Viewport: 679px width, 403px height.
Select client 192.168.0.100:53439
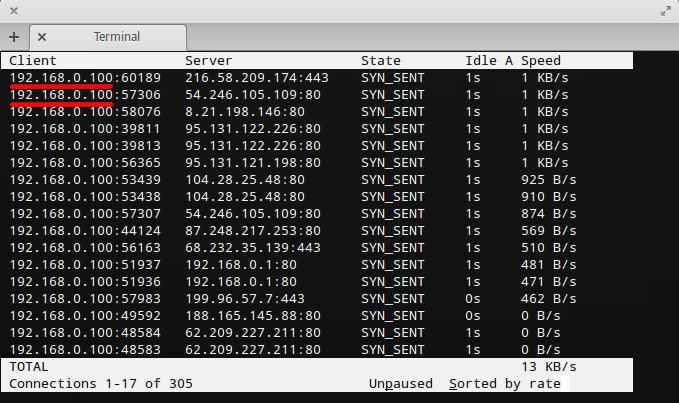tap(85, 180)
